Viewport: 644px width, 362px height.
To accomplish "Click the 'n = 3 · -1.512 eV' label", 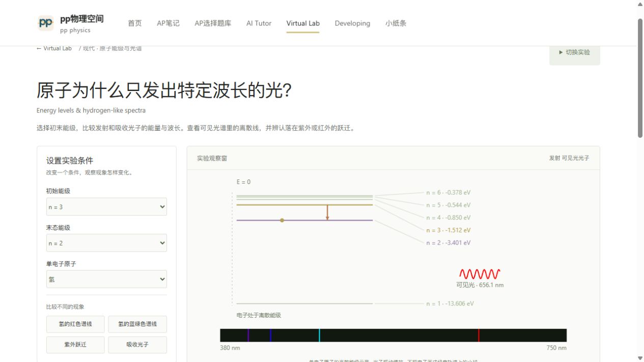I will pyautogui.click(x=449, y=230).
